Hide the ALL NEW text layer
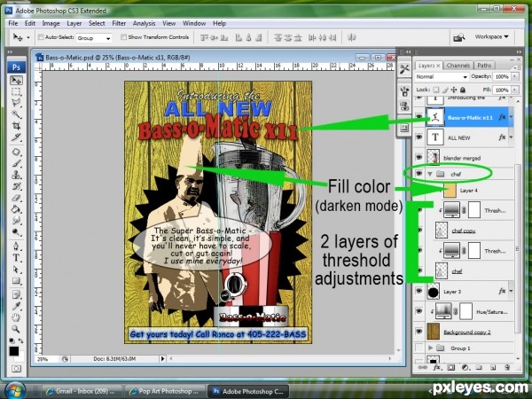The height and width of the screenshot is (399, 532). coord(419,137)
